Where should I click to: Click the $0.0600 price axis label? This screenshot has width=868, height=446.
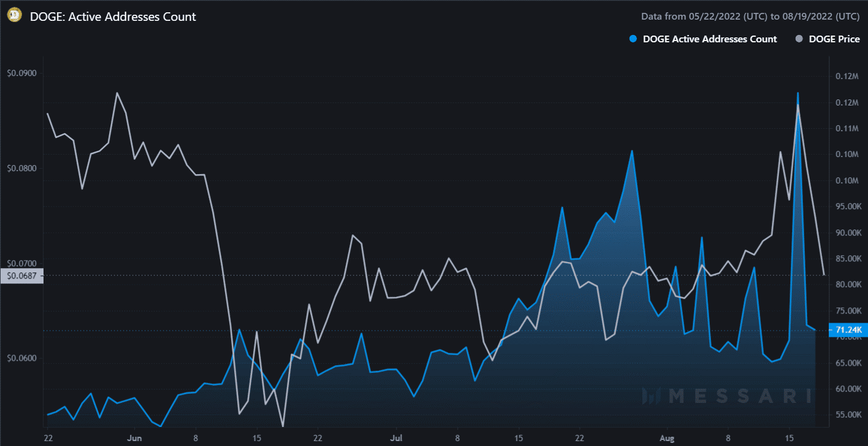click(x=22, y=358)
